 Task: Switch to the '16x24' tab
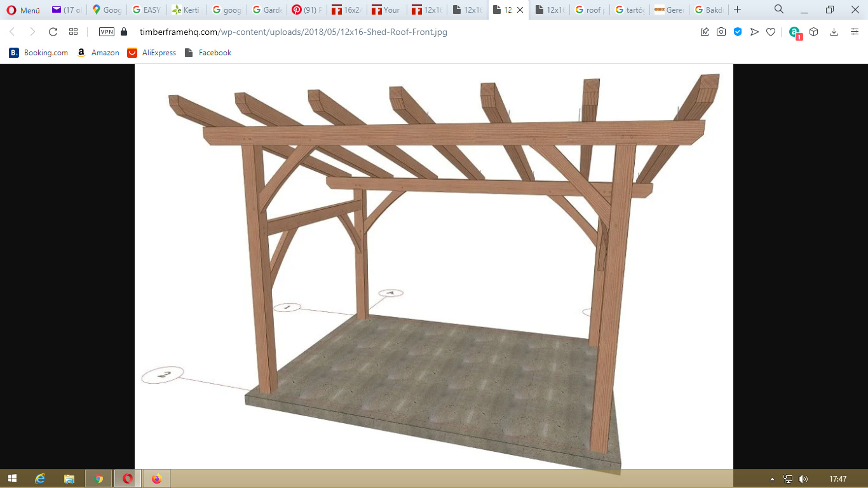point(346,10)
